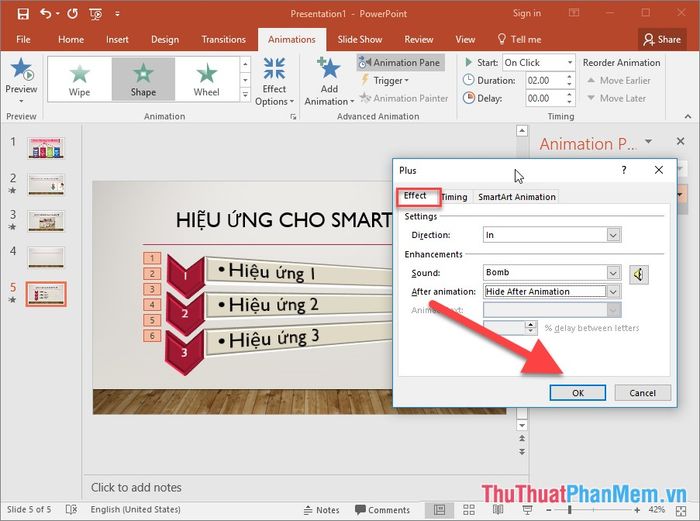Open Comments in status bar
Screen dimensions: 700x521
tap(382, 510)
